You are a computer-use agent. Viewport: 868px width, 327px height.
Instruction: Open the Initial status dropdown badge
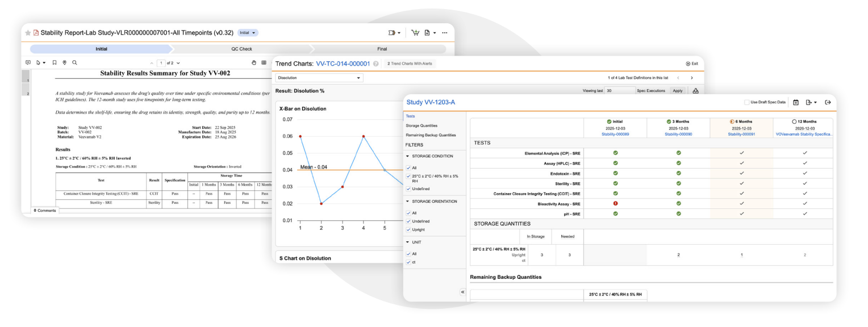tap(248, 33)
